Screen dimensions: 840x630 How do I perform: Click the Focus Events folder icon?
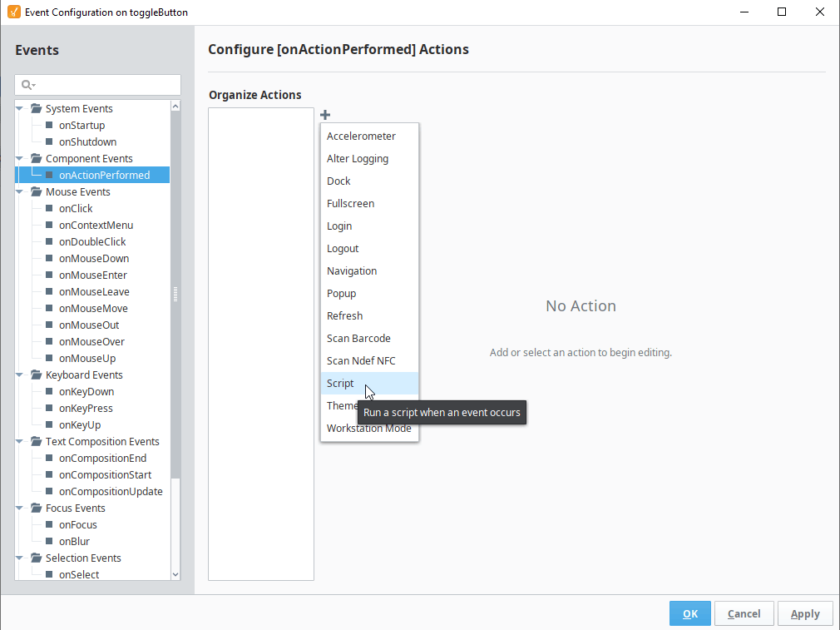click(36, 508)
